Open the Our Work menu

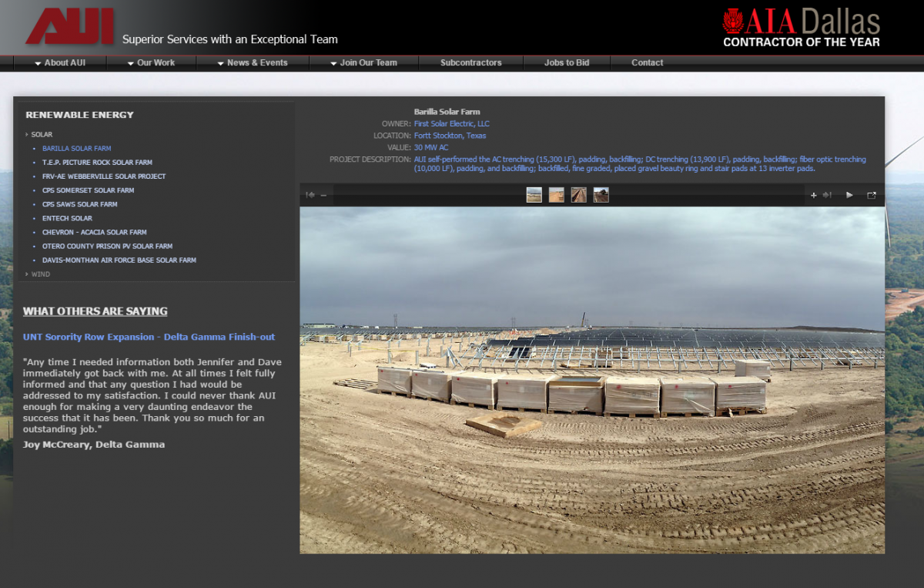click(151, 63)
